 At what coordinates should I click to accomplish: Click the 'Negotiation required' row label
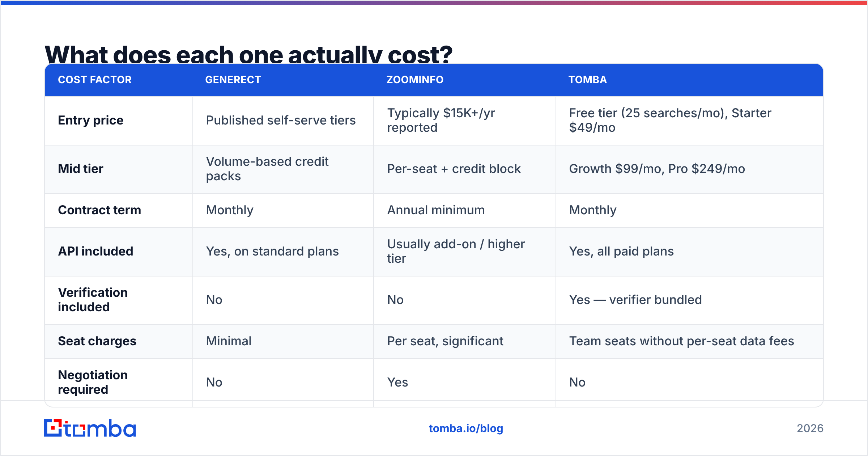93,382
